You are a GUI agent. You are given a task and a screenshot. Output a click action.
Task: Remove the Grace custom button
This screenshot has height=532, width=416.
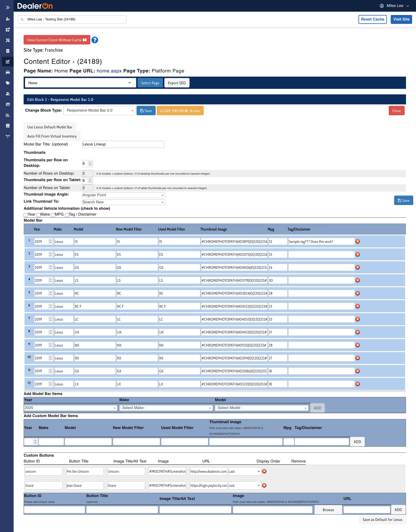pos(264,485)
